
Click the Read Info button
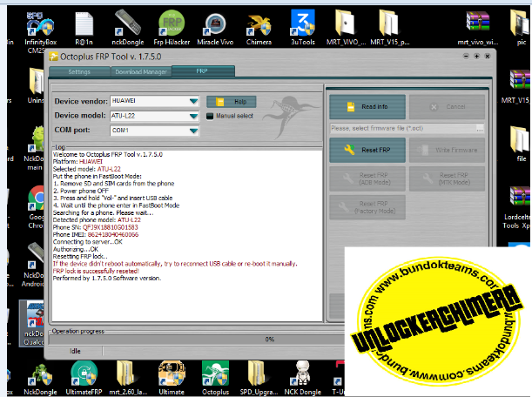[x=367, y=106]
